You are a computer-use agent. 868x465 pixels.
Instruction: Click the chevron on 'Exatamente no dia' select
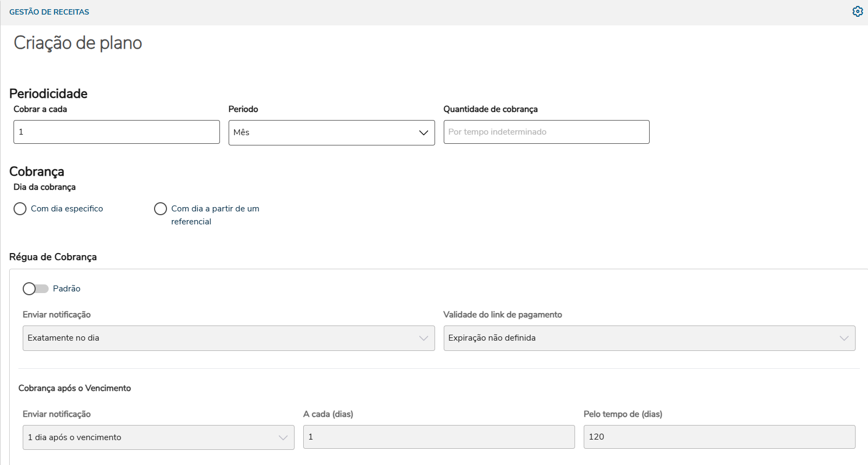coord(423,338)
